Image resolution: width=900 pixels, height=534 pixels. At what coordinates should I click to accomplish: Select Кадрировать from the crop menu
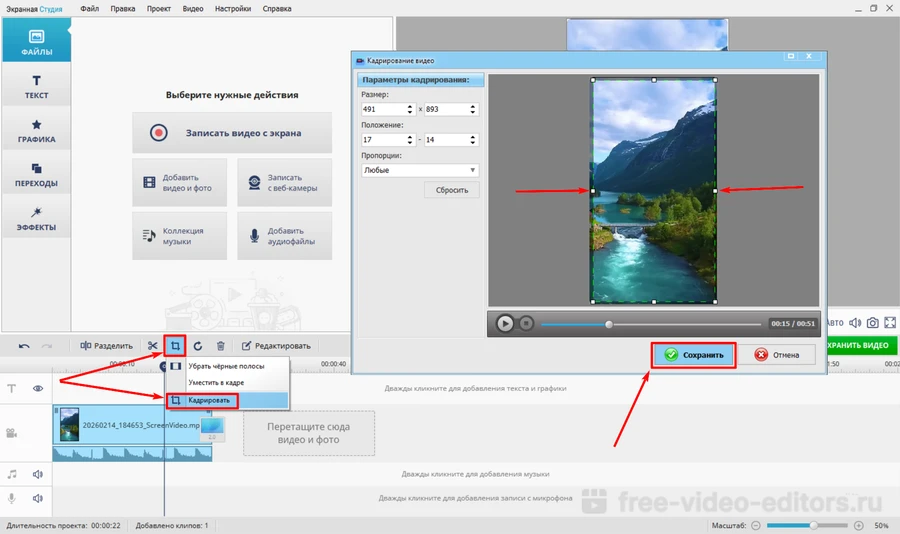click(210, 400)
